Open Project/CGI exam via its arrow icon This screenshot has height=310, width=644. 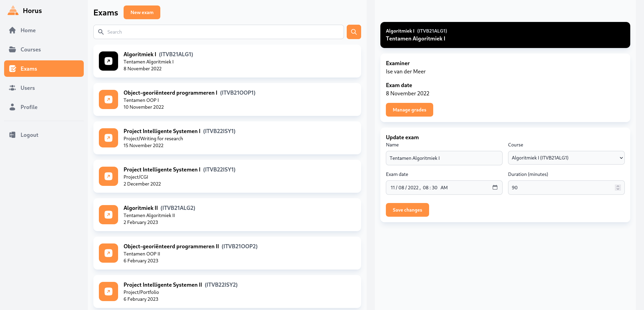[x=108, y=176]
